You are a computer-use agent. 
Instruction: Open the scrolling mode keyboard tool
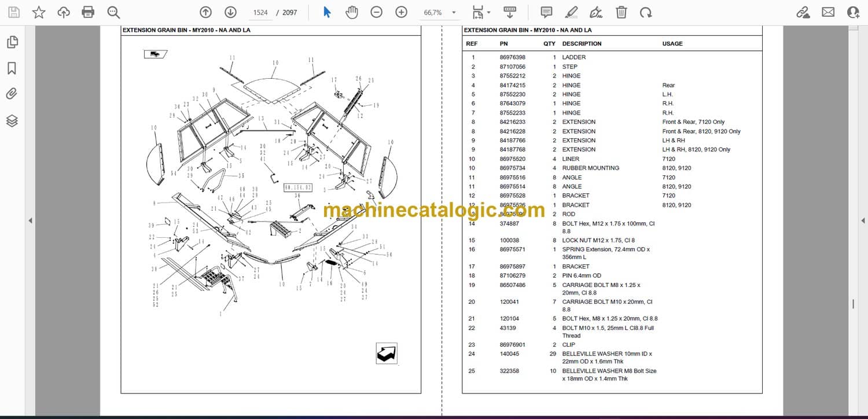(509, 12)
